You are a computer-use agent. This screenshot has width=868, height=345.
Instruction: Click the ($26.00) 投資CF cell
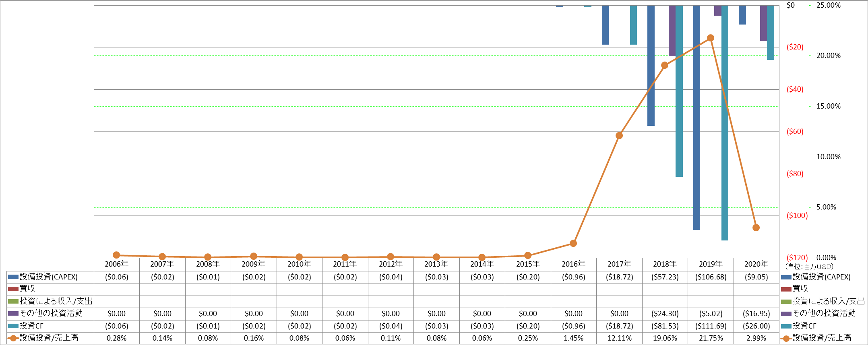[756, 326]
